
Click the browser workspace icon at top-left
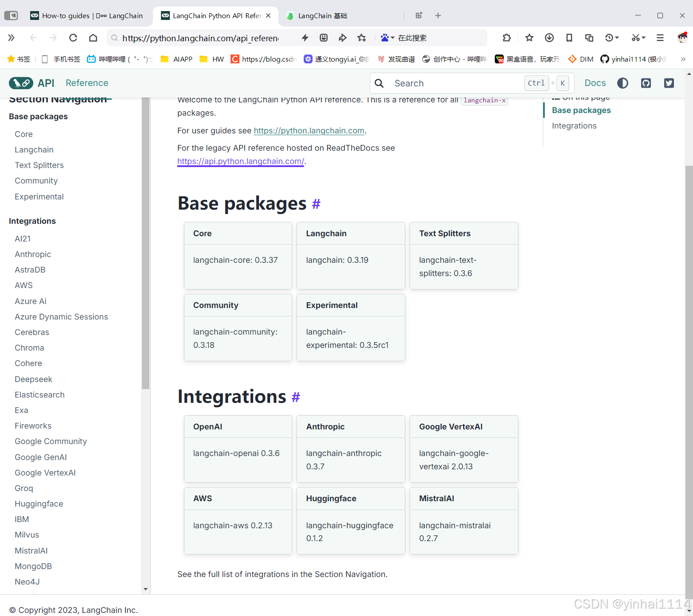click(x=11, y=16)
